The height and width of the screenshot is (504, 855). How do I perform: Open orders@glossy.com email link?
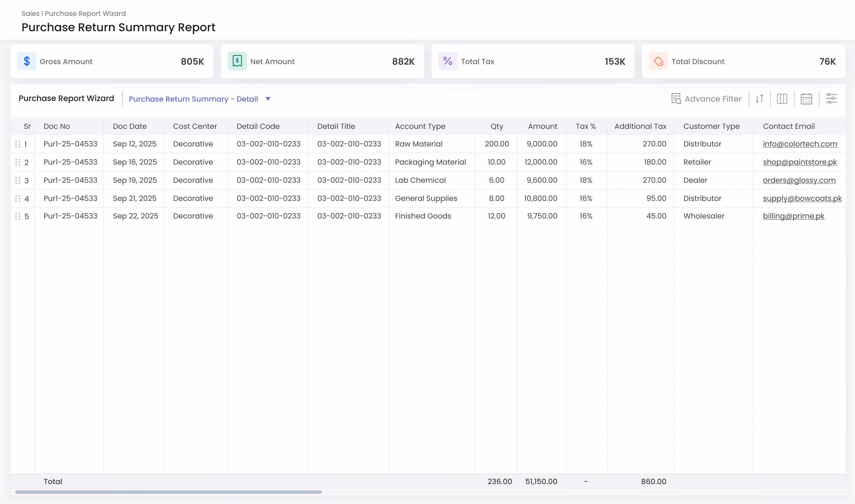point(799,180)
